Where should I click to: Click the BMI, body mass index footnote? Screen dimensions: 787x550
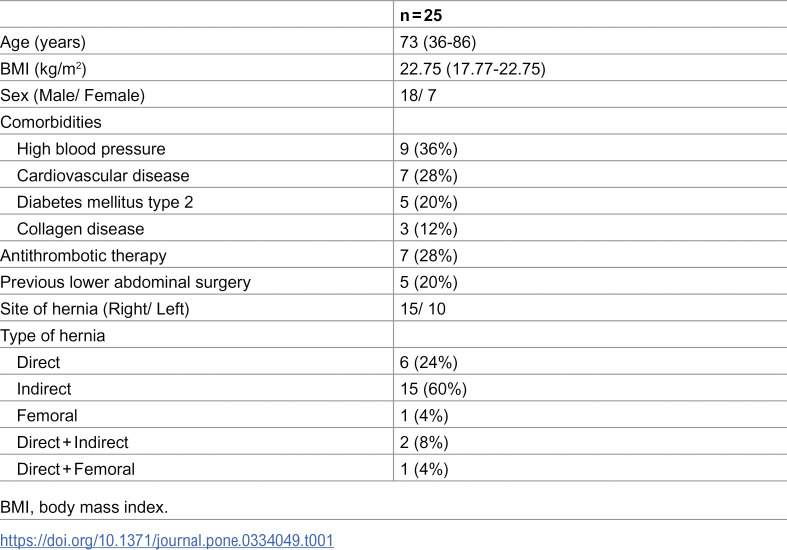[84, 507]
